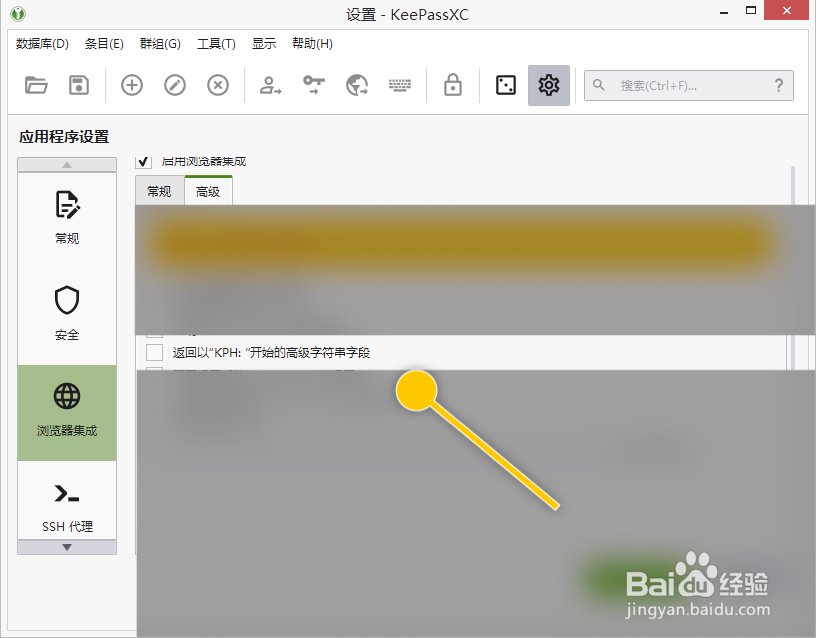Switch to the 常规 tab in browser settings
Image resolution: width=816 pixels, height=638 pixels.
coord(159,190)
